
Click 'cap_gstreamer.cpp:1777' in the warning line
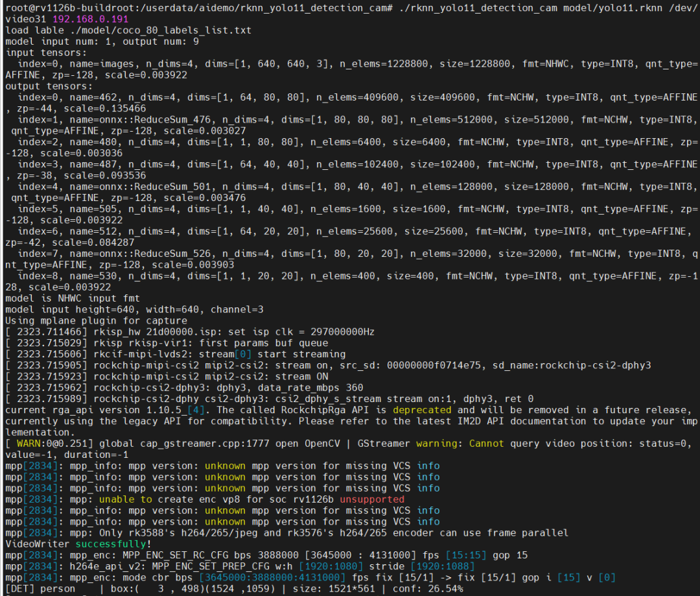[204, 444]
